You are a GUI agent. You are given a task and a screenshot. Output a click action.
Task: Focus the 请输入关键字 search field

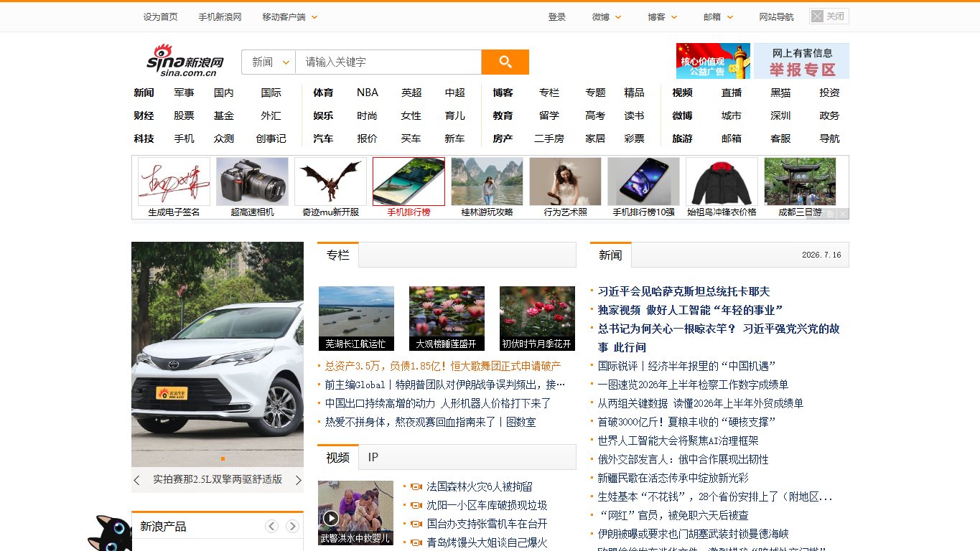click(388, 62)
